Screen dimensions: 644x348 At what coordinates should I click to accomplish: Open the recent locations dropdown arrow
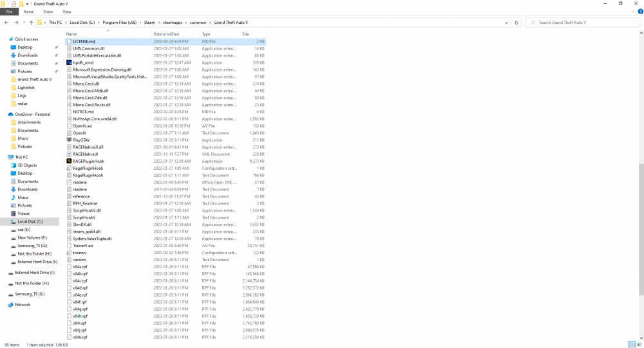[x=24, y=23]
